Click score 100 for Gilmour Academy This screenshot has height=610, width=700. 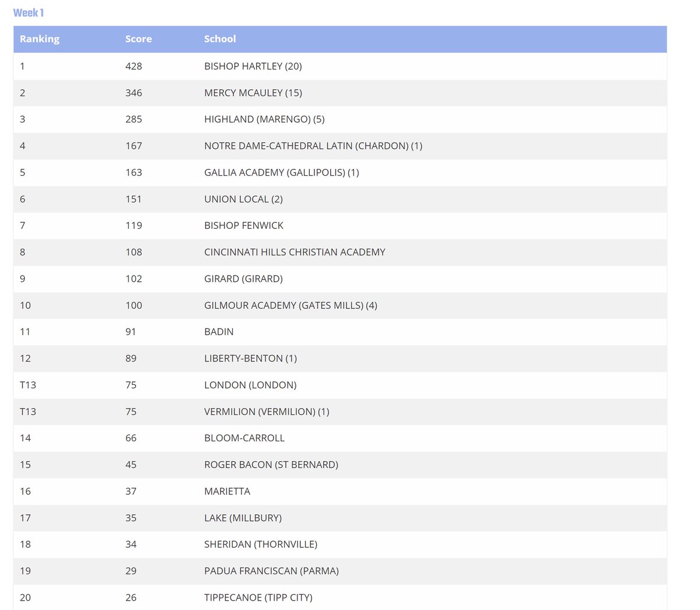click(x=134, y=305)
